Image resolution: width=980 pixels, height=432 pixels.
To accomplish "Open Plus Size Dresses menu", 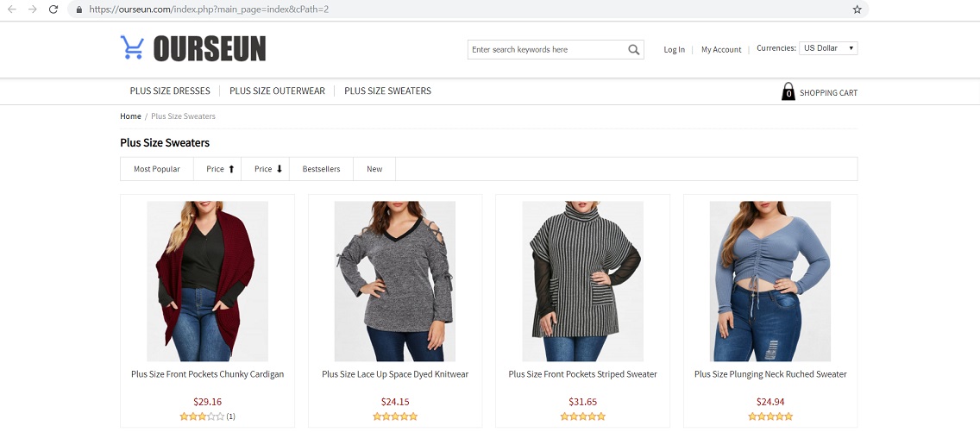I will point(170,91).
